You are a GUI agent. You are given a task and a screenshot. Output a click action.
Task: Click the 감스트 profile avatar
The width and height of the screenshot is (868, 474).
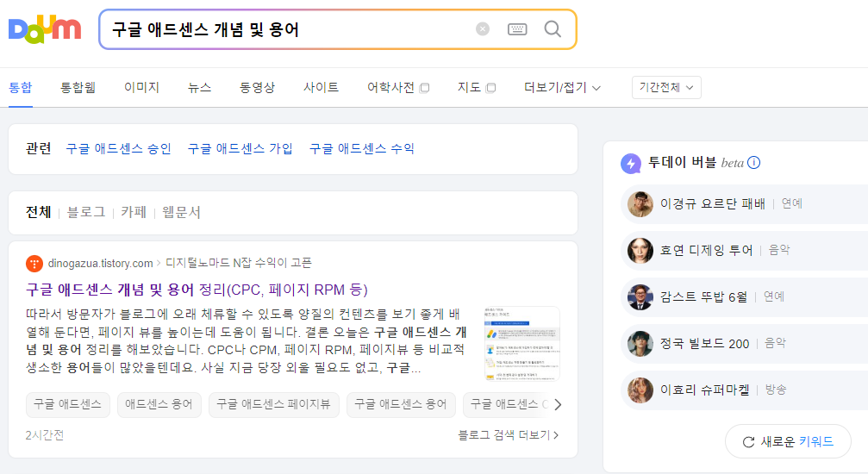point(640,297)
